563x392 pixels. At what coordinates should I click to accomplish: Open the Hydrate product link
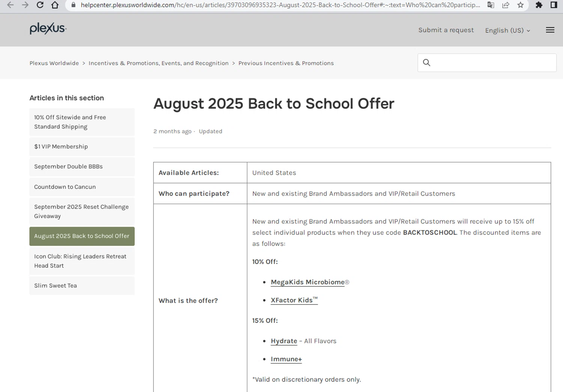(284, 341)
